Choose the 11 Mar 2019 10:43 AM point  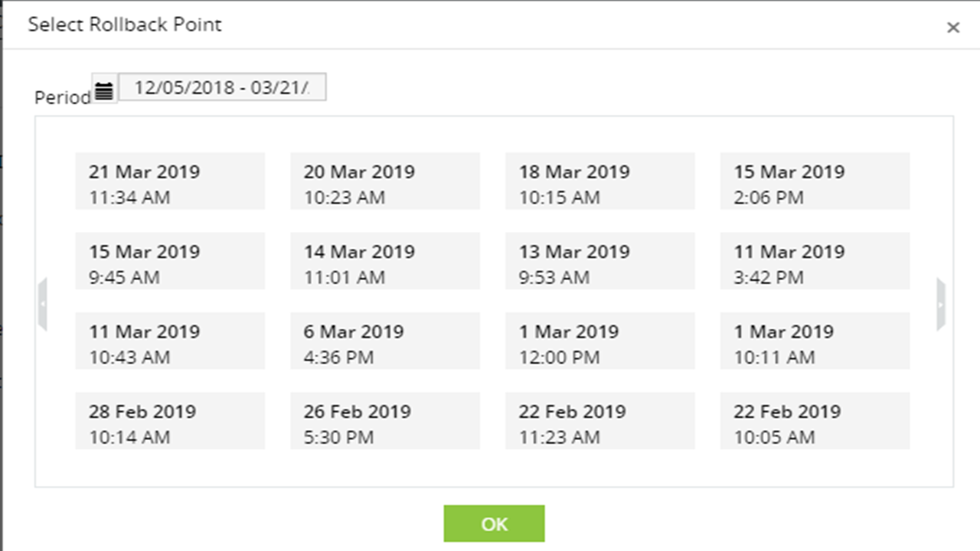coord(170,341)
